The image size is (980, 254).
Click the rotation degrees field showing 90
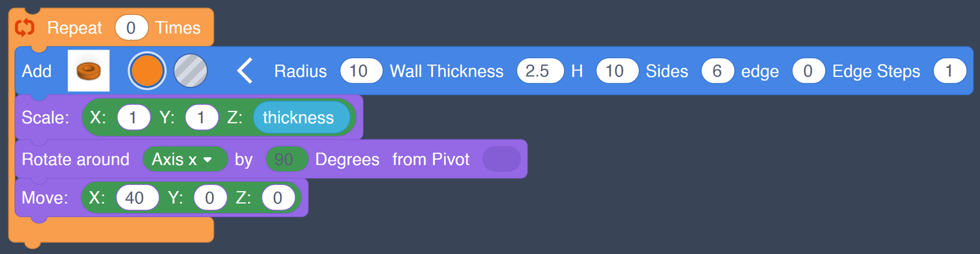284,160
